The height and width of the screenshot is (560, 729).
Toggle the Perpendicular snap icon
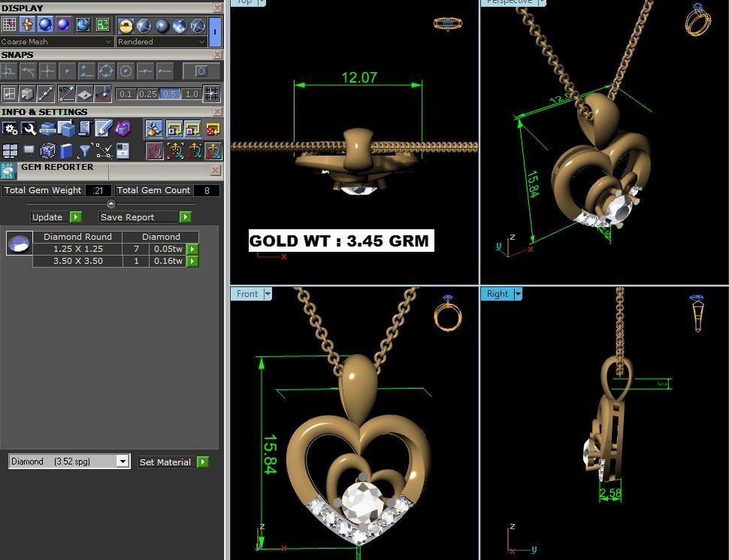(x=8, y=71)
